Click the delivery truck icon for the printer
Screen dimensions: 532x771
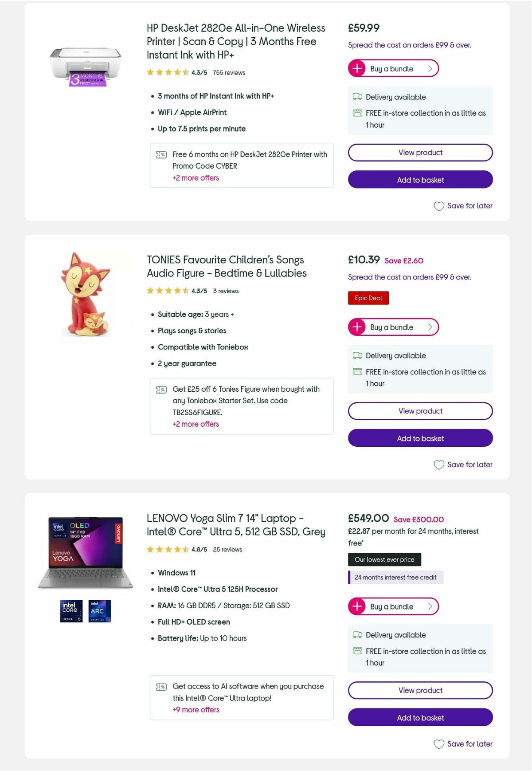click(357, 97)
